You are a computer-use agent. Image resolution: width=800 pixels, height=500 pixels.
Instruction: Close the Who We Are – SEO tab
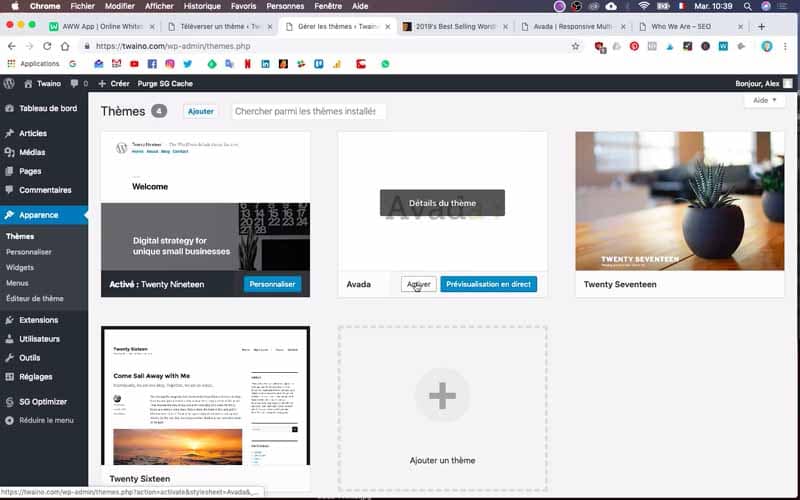(741, 27)
